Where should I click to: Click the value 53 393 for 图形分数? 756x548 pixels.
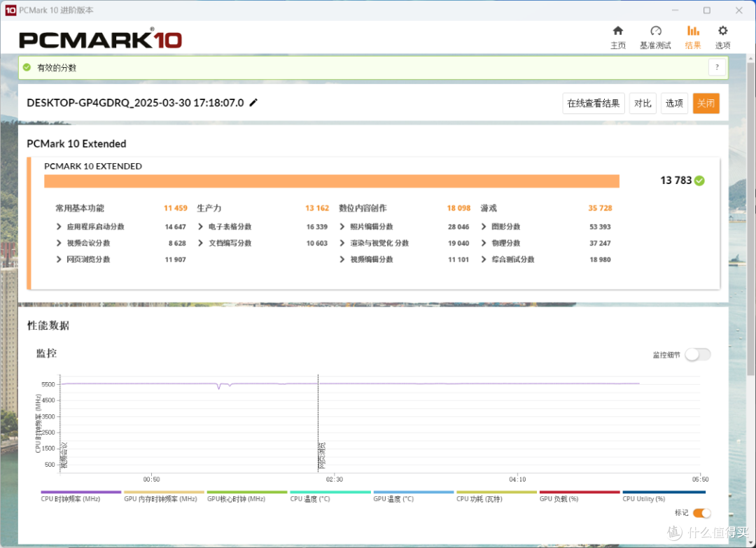(x=600, y=227)
